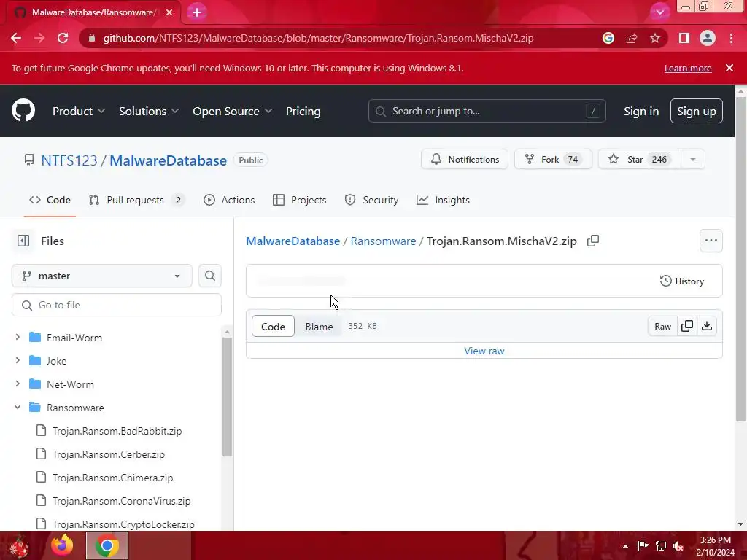Go back with the browser back arrow
The image size is (747, 560).
click(x=16, y=38)
